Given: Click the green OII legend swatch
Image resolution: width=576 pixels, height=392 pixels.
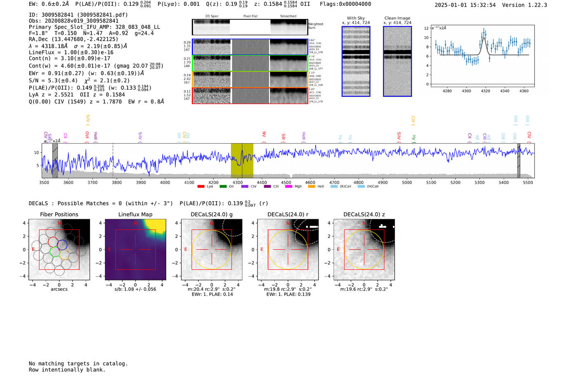Looking at the screenshot, I should 223,186.
